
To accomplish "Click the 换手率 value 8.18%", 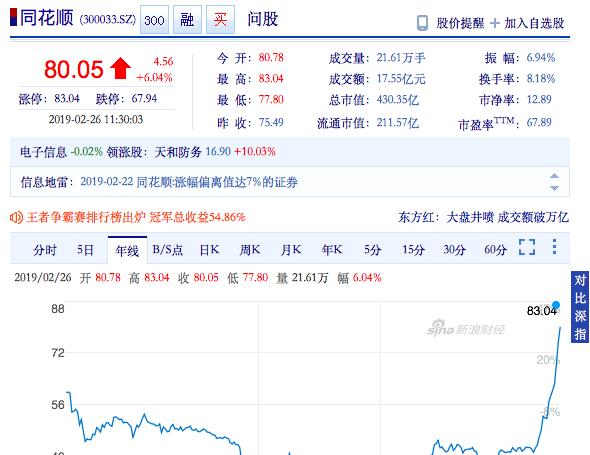I will pyautogui.click(x=541, y=79).
